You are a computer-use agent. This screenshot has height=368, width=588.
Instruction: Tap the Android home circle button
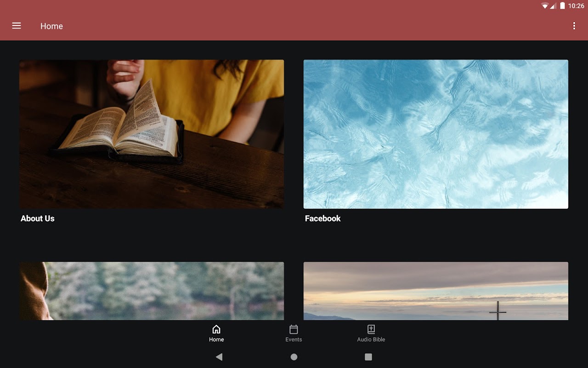click(294, 357)
